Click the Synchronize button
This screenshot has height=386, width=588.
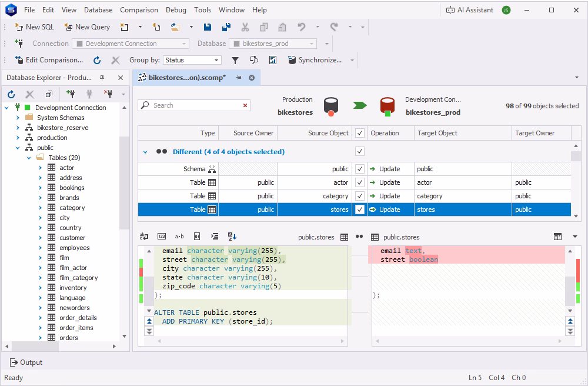click(315, 60)
